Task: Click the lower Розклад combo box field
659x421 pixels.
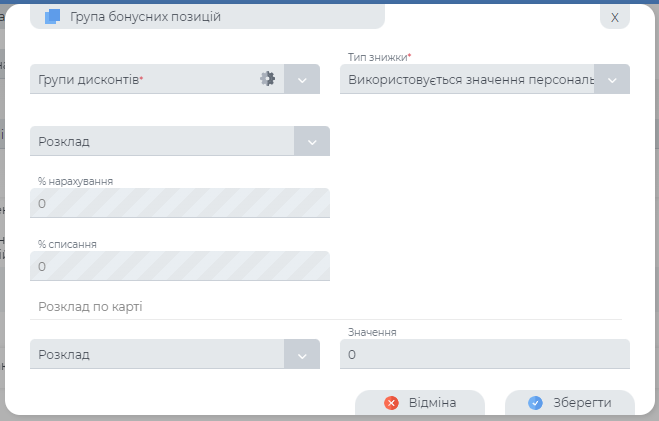Action: [x=155, y=354]
